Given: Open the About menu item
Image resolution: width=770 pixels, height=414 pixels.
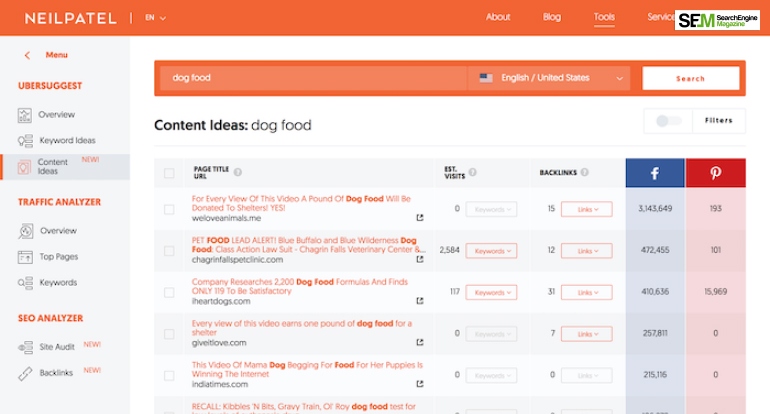Looking at the screenshot, I should [498, 17].
